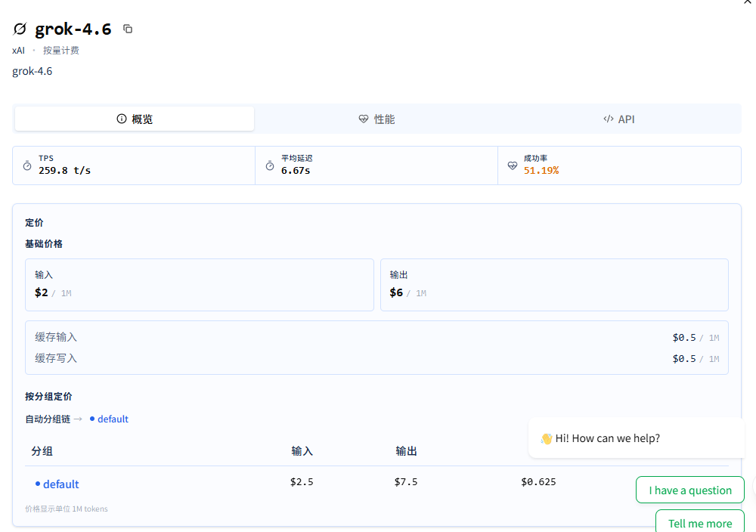The image size is (756, 532).
Task: Click the 分组 column header
Action: pos(42,452)
